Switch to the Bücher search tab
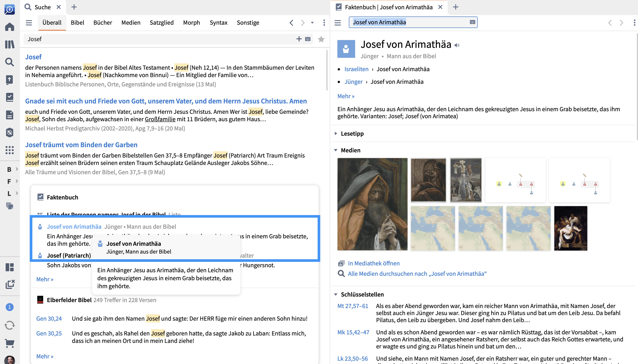 point(103,23)
